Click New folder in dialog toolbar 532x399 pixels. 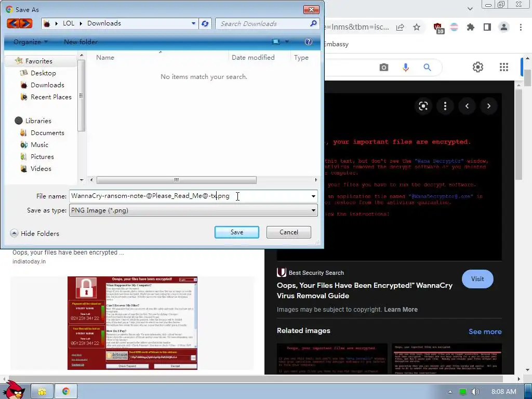click(81, 42)
